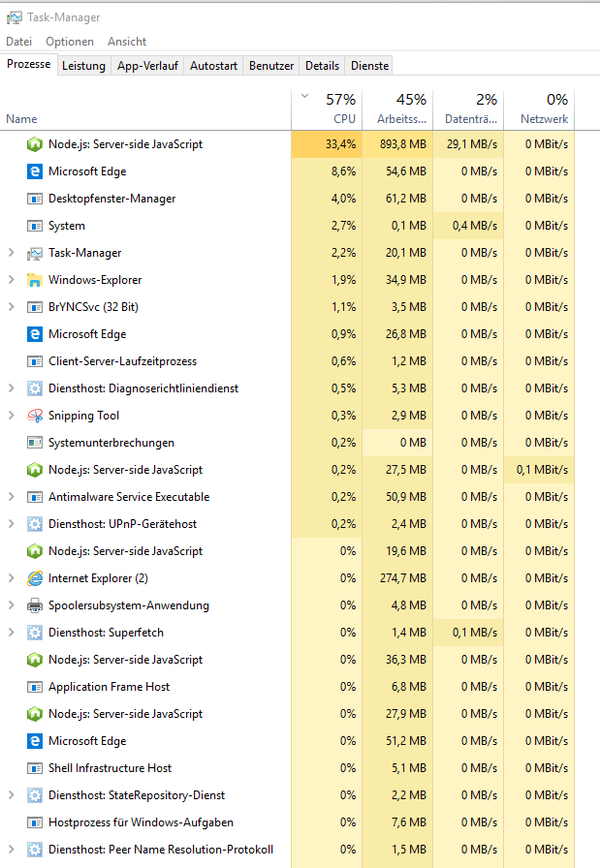This screenshot has height=868, width=600.
Task: Click the StateRepository-Dienst gear icon
Action: point(34,795)
